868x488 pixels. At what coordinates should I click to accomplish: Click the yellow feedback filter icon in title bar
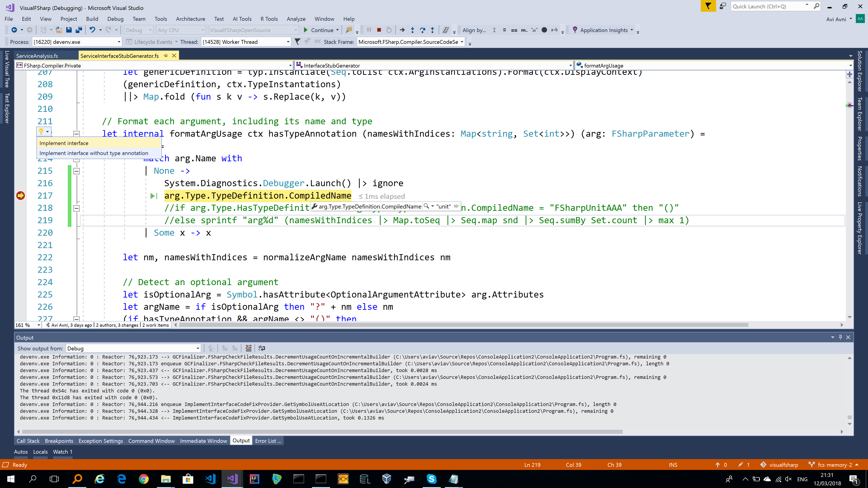(x=708, y=6)
